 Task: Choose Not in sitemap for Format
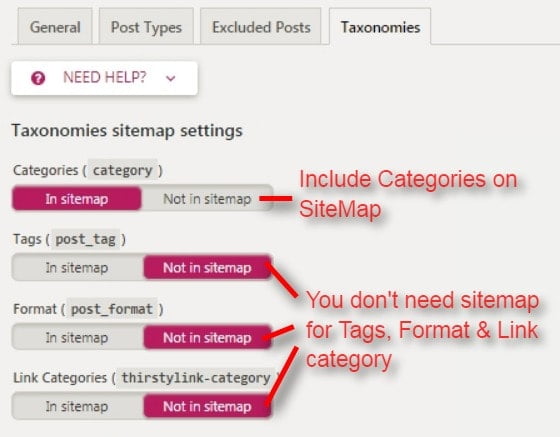tap(207, 337)
